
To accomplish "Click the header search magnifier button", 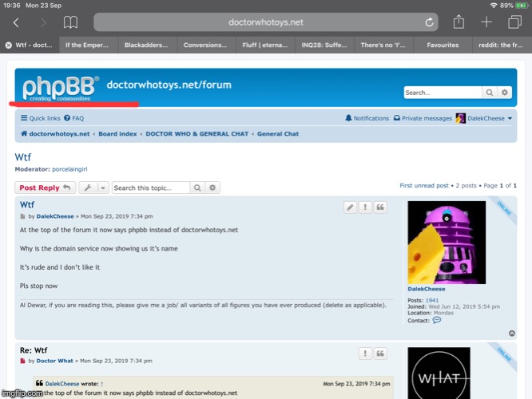I will tap(489, 93).
